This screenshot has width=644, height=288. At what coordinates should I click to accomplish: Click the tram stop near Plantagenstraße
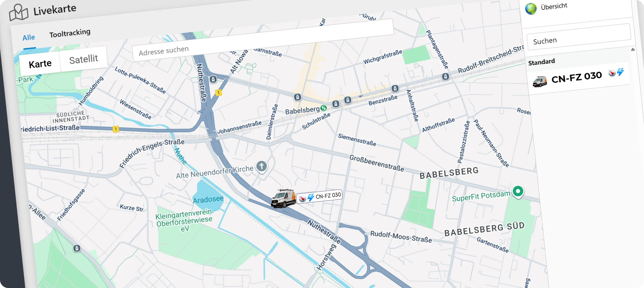[x=445, y=76]
